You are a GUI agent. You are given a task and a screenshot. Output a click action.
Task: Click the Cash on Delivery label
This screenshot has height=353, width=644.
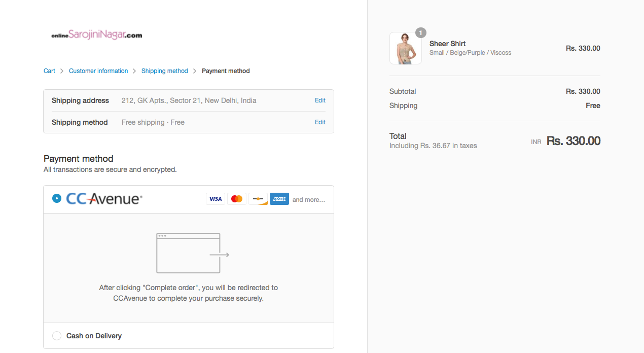pos(94,336)
